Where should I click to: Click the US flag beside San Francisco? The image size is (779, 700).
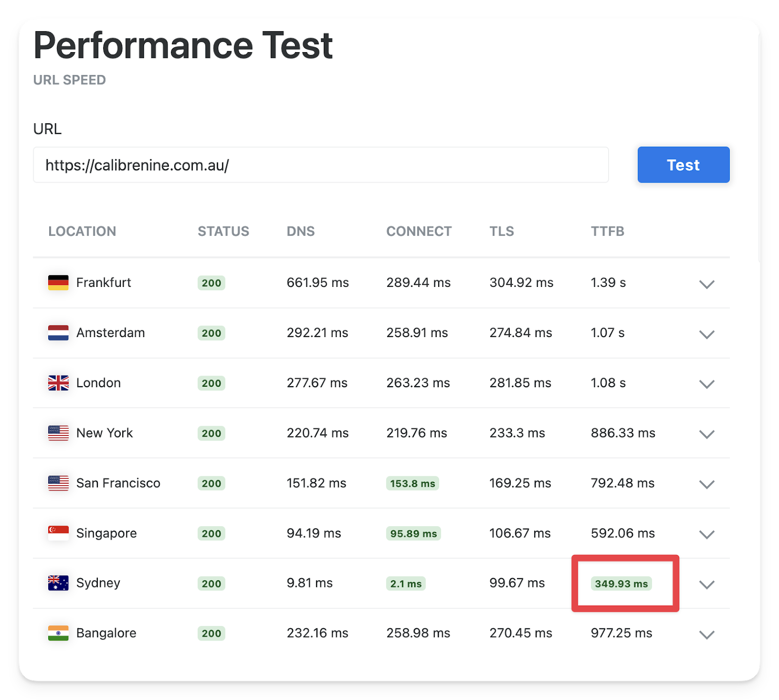tap(58, 483)
